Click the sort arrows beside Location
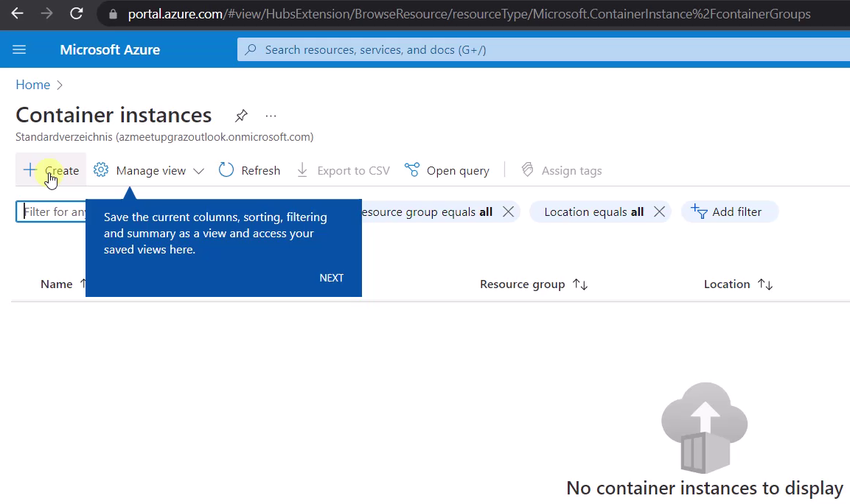Screen dimensions: 850x504 (765, 284)
